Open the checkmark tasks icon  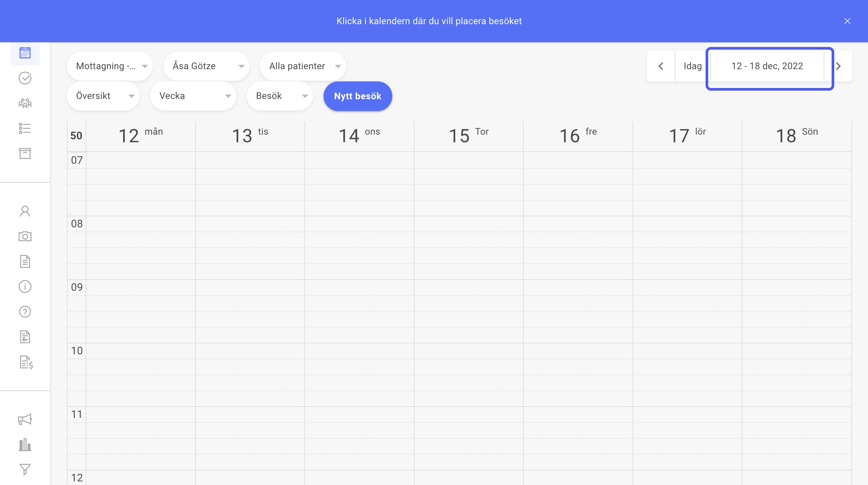pos(25,78)
